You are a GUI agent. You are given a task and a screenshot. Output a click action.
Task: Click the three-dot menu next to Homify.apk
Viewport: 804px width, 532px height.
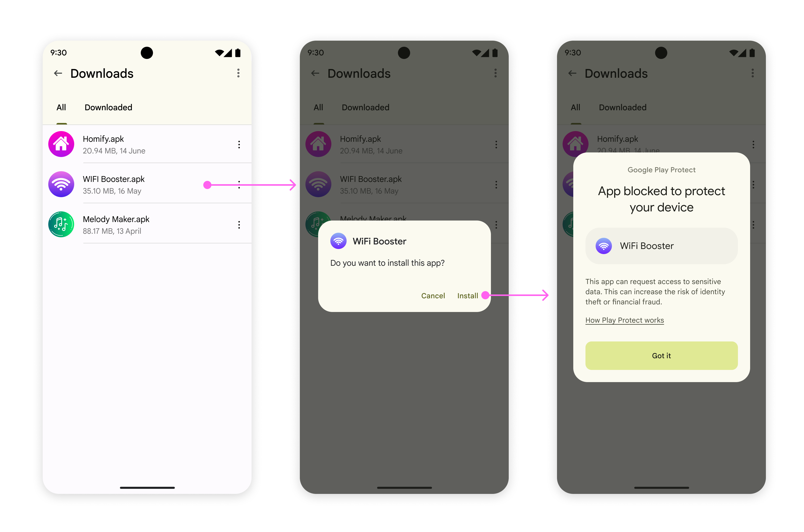[238, 144]
